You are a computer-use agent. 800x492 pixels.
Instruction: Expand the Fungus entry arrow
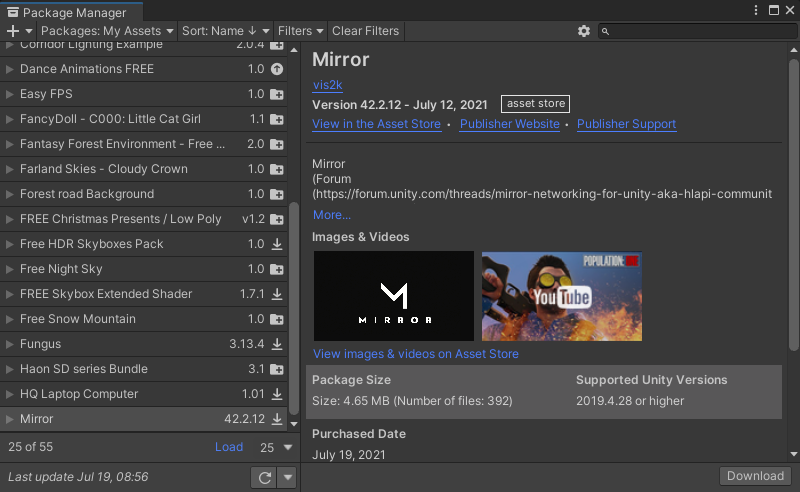[9, 344]
